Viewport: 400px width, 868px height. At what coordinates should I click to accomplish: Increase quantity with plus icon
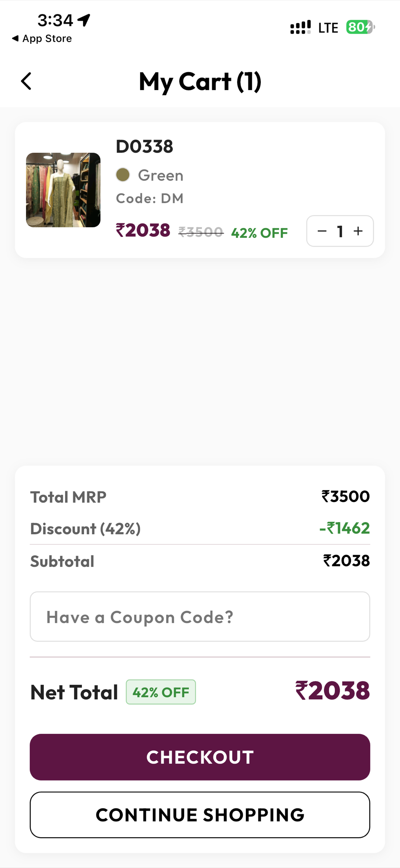point(358,231)
